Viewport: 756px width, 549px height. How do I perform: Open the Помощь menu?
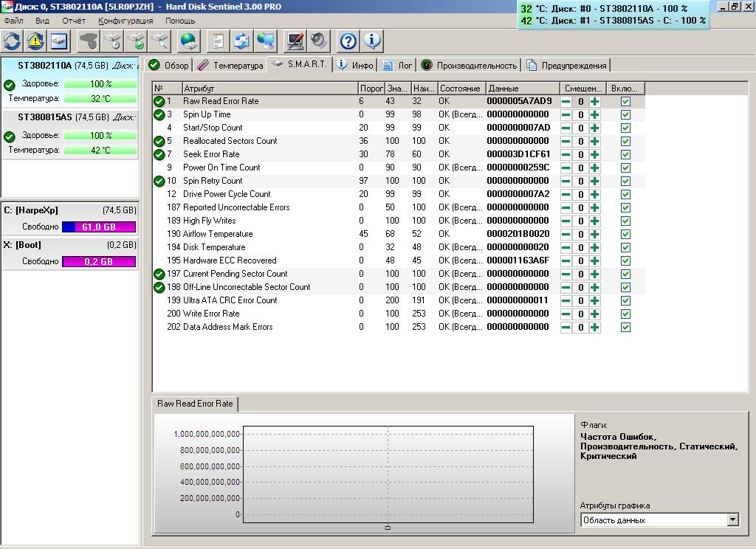pos(180,21)
